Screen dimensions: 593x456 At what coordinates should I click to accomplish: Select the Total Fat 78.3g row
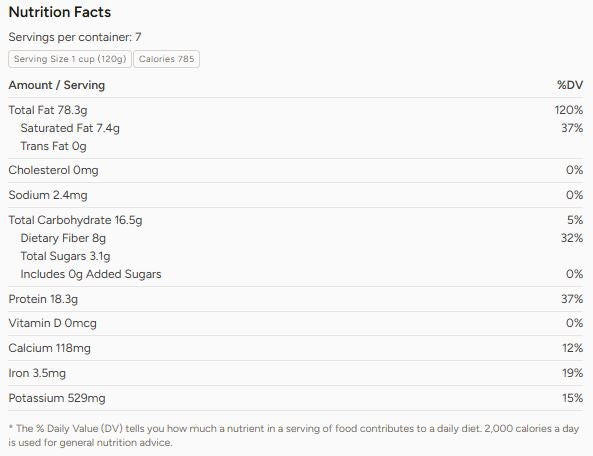pyautogui.click(x=296, y=110)
